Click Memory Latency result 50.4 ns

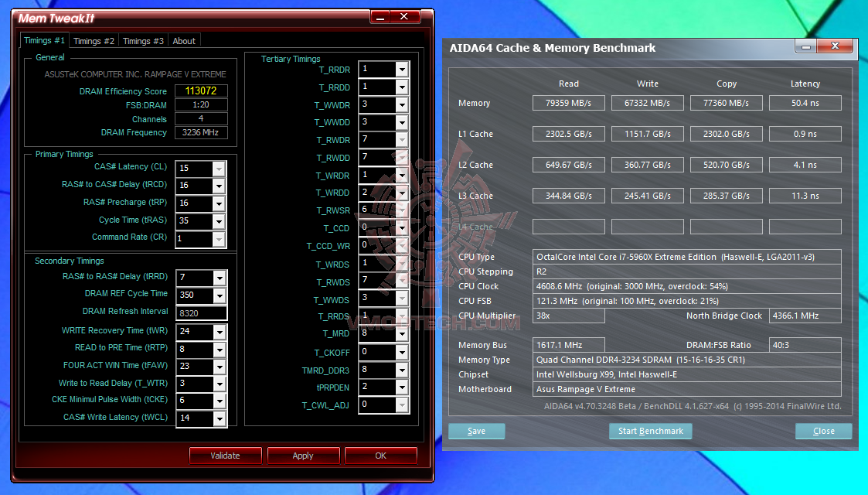click(805, 103)
